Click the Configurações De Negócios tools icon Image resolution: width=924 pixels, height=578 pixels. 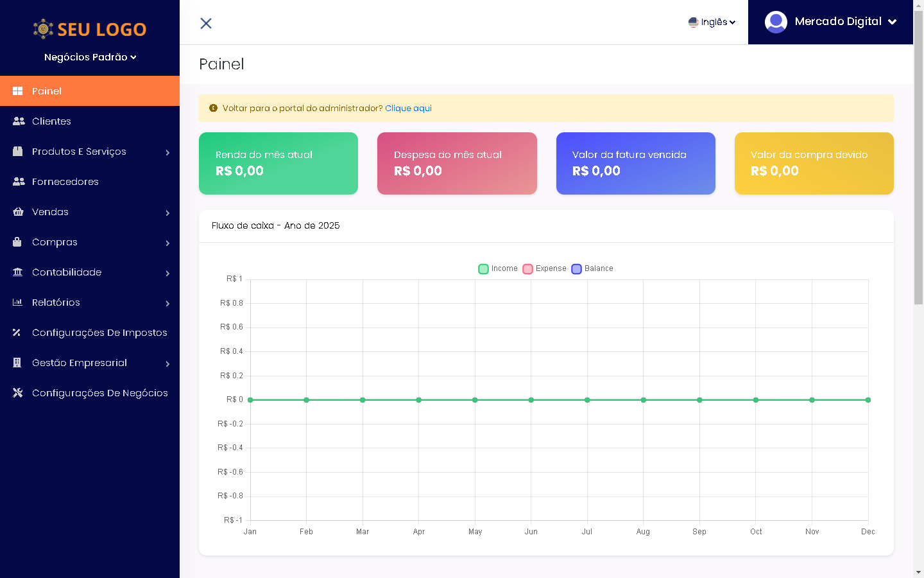pyautogui.click(x=18, y=393)
